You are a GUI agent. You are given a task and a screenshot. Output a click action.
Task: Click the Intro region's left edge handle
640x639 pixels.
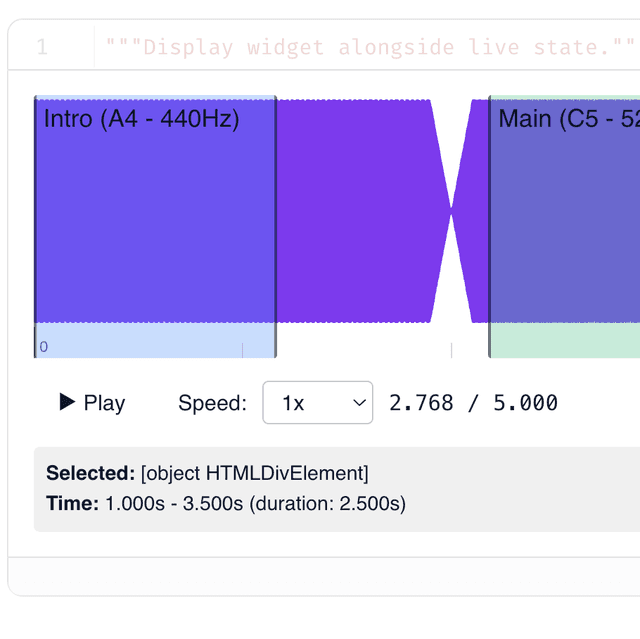36,226
